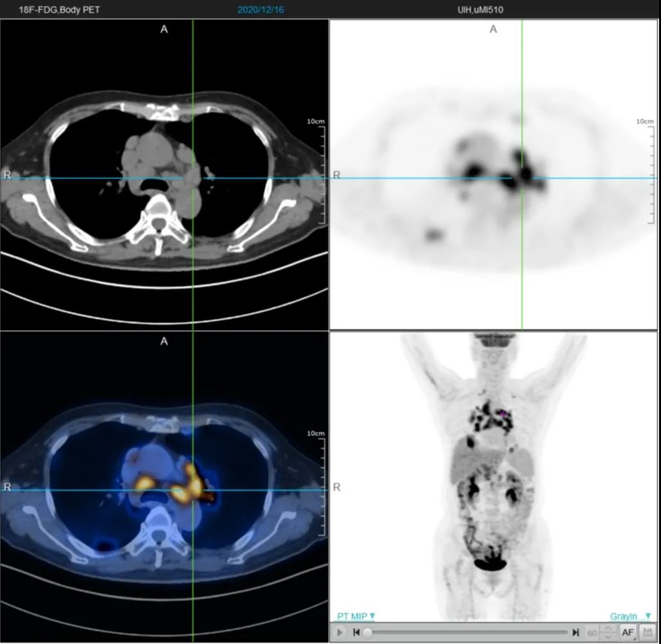Viewport: 661px width, 644px height.
Task: Increase frame rate with up arrow
Action: click(x=608, y=629)
